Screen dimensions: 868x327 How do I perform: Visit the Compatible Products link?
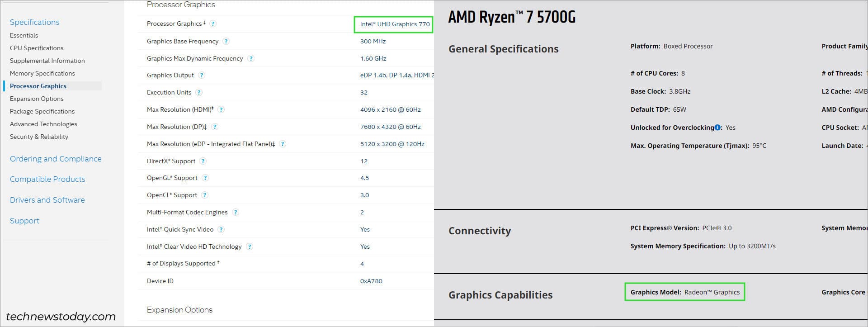(x=47, y=179)
